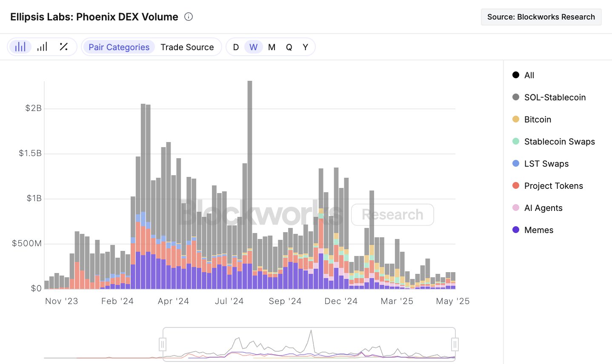Switch to cumulative bar chart icon
The image size is (612, 364).
coord(42,47)
